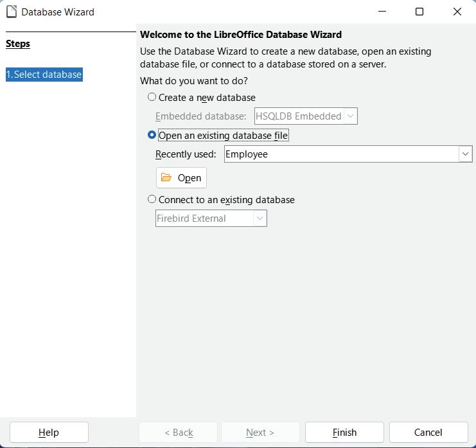Click the Back button
Viewport: 476px width, 448px height.
pos(179,433)
